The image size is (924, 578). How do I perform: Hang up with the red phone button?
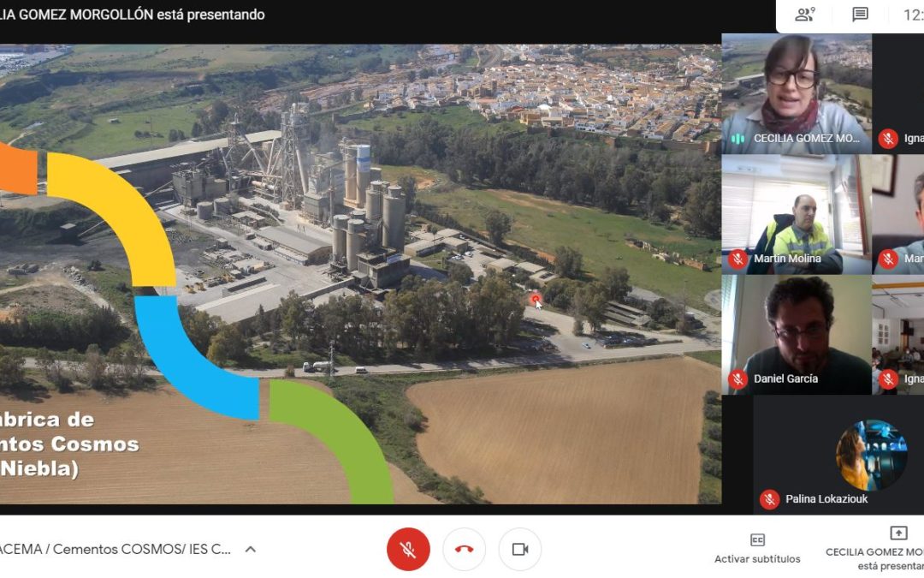tap(464, 549)
